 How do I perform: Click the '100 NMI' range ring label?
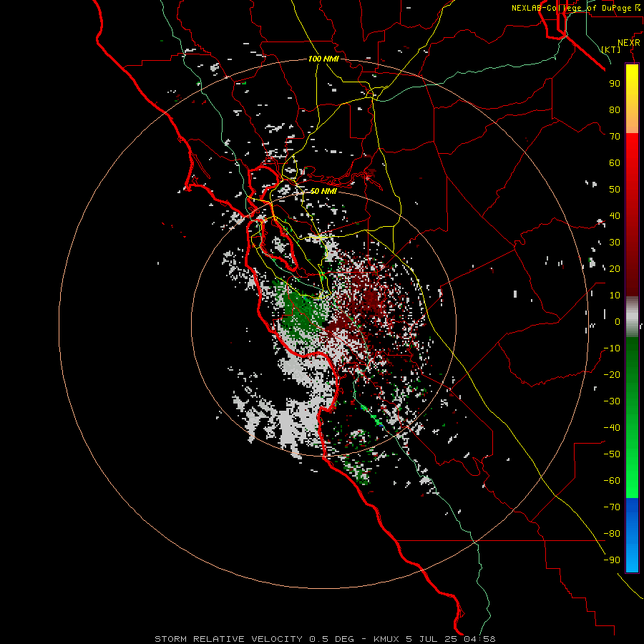click(x=323, y=59)
